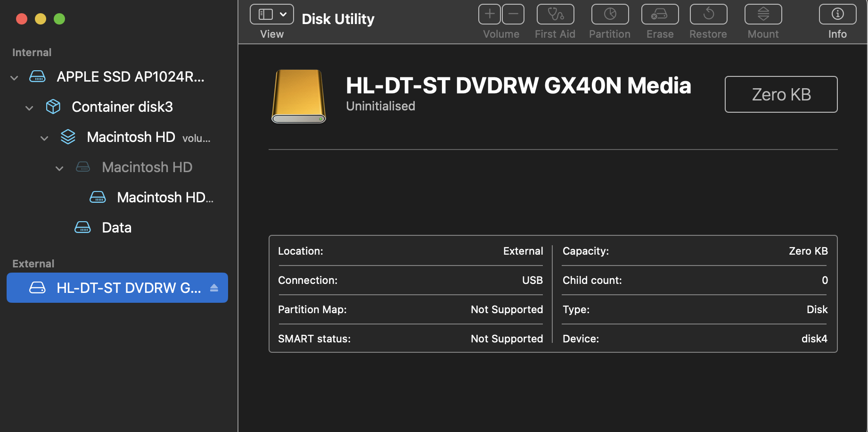Zoom window with green button
Viewport: 868px width, 432px height.
(59, 19)
